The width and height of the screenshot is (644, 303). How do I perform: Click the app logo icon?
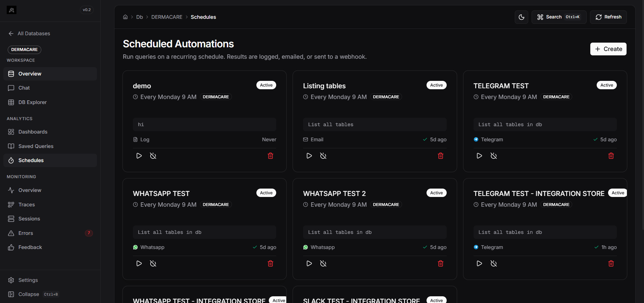[11, 10]
